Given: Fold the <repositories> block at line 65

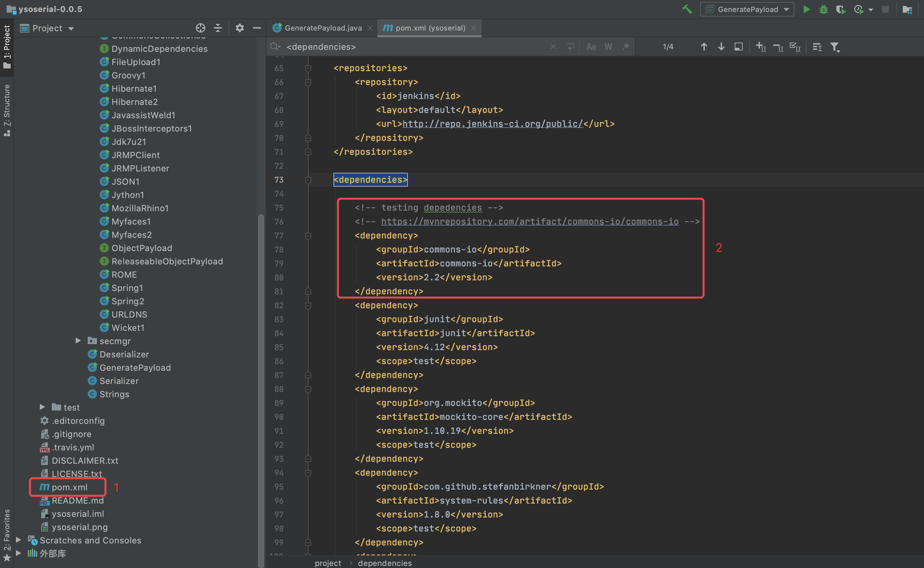Looking at the screenshot, I should point(308,68).
